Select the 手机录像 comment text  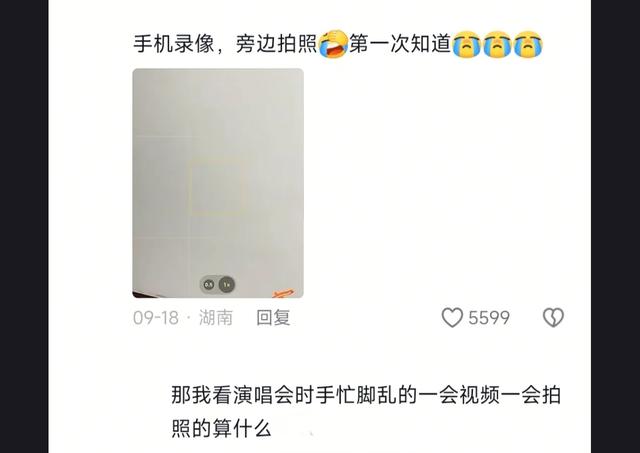174,44
